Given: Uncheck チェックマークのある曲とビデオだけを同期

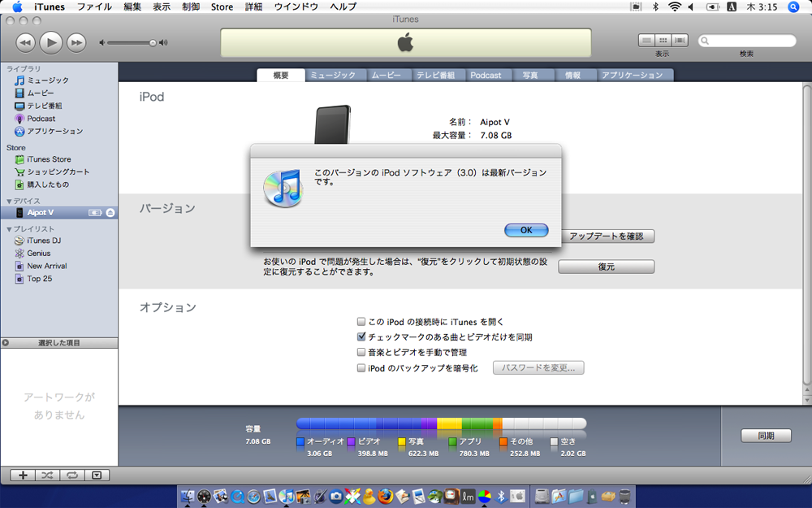Looking at the screenshot, I should (x=361, y=337).
